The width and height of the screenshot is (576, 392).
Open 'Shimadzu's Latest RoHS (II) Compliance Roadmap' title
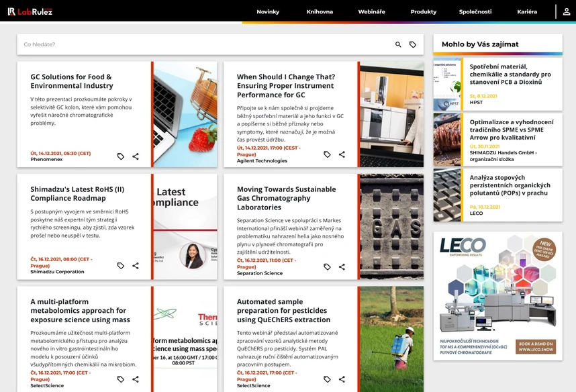[77, 193]
